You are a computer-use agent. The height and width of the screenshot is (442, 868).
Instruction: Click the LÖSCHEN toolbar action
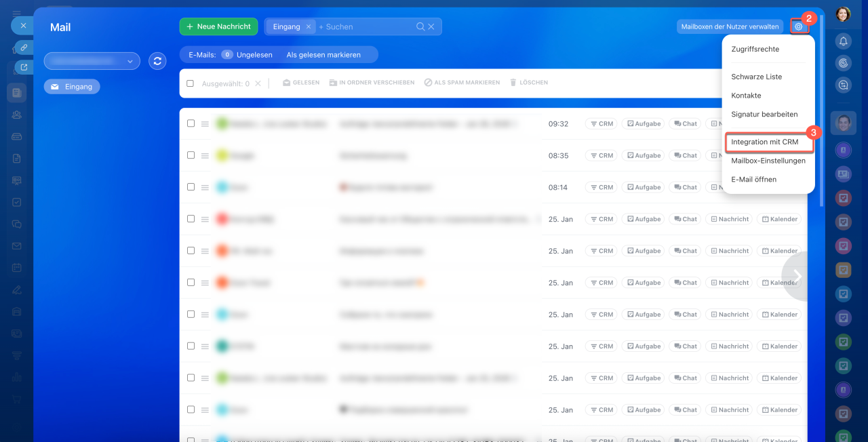pos(529,83)
